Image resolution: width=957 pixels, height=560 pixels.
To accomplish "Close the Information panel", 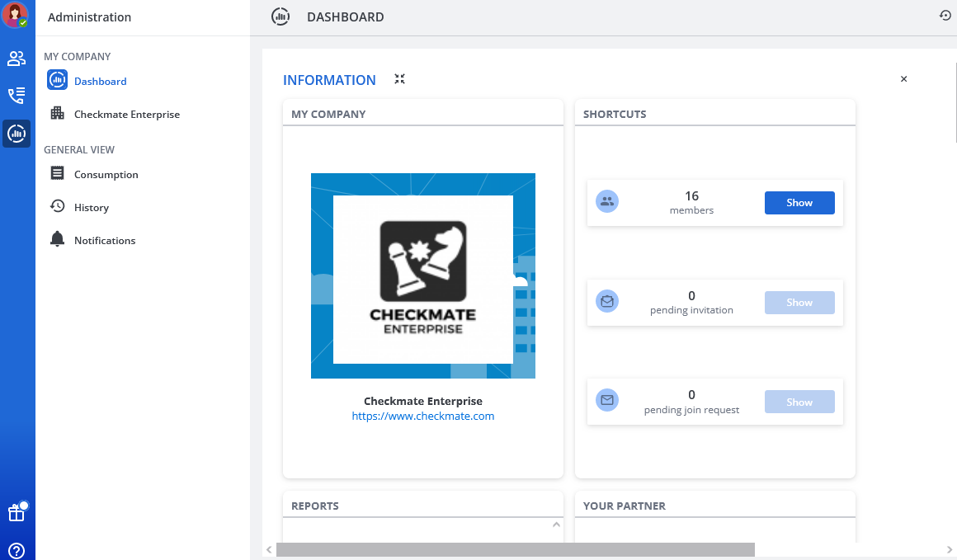I will pos(903,79).
